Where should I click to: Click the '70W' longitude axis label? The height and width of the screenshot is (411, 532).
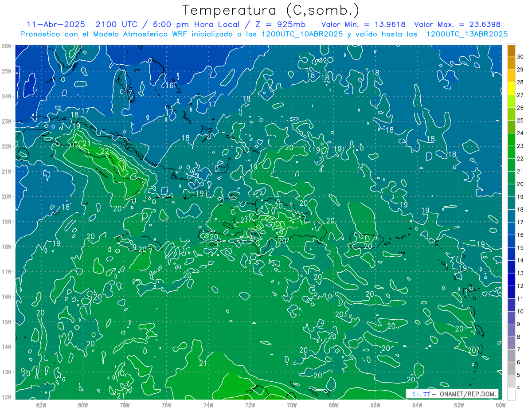pos(292,405)
